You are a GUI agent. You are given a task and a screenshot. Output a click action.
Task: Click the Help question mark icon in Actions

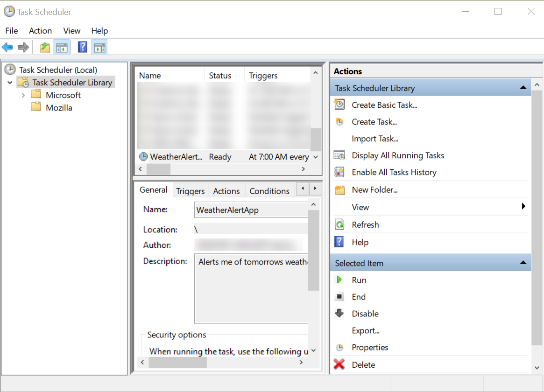point(339,242)
